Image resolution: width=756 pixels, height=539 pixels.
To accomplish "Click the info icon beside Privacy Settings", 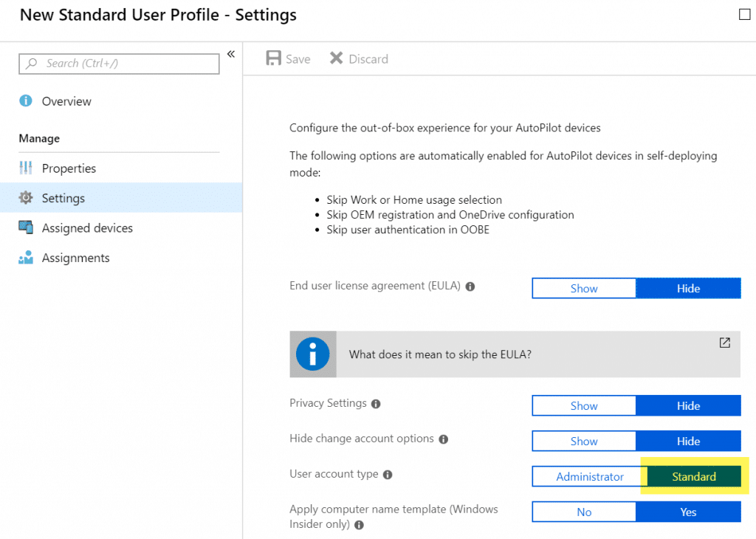I will coord(377,403).
